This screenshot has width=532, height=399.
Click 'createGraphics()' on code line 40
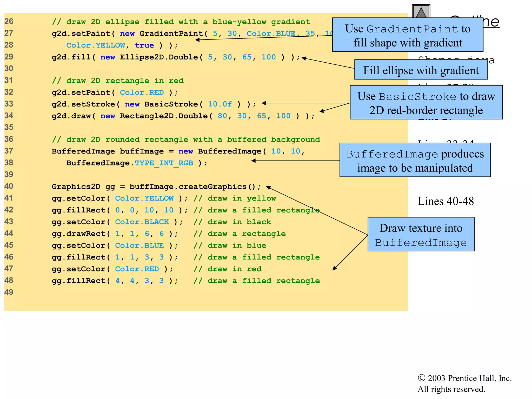217,187
